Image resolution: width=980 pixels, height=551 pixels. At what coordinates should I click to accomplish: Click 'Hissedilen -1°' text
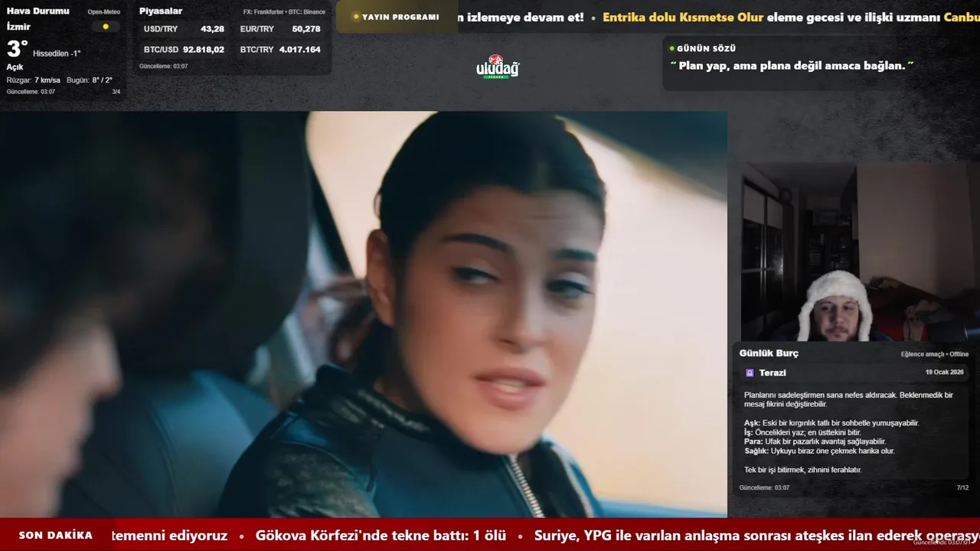[x=57, y=54]
